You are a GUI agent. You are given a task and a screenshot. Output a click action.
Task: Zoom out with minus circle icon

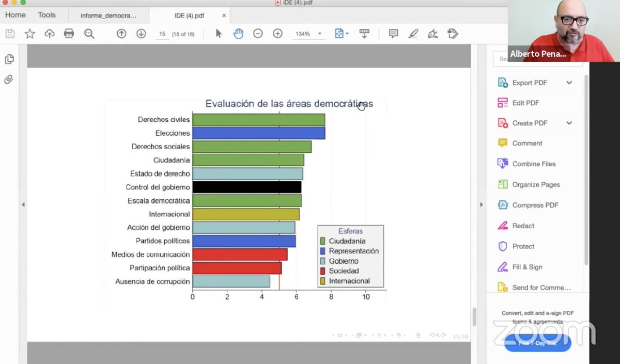coord(258,34)
